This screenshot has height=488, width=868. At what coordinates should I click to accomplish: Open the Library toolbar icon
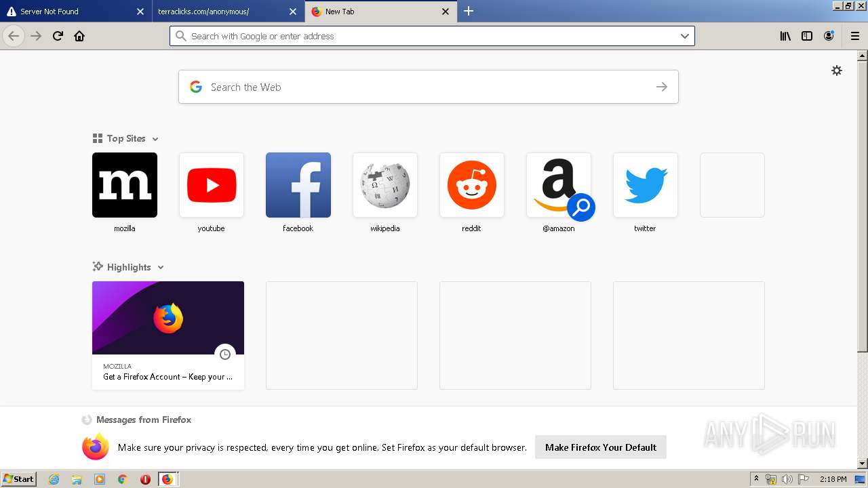785,36
